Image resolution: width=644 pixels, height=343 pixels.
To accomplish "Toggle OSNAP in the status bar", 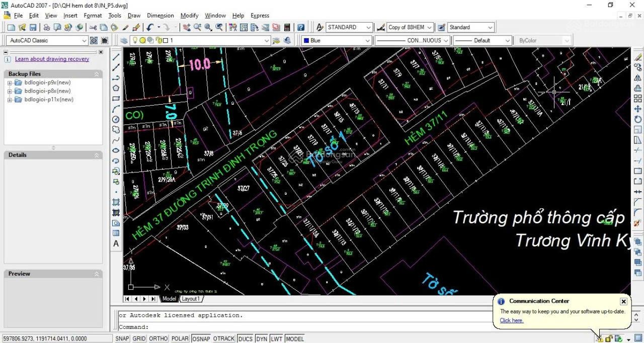I will 201,338.
